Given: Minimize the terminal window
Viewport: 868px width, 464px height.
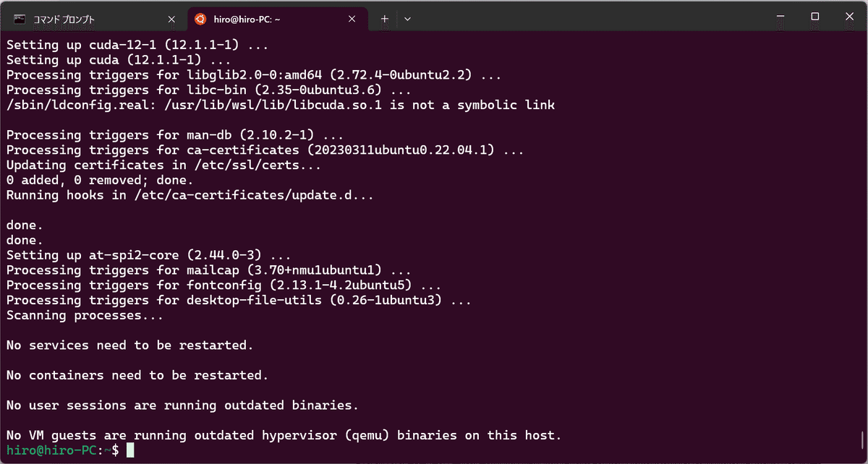Looking at the screenshot, I should 781,16.
